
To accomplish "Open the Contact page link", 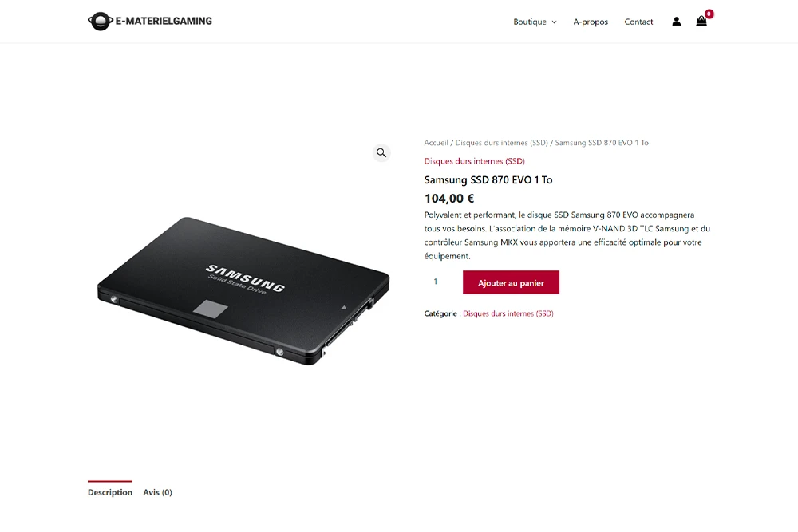I will pyautogui.click(x=638, y=22).
